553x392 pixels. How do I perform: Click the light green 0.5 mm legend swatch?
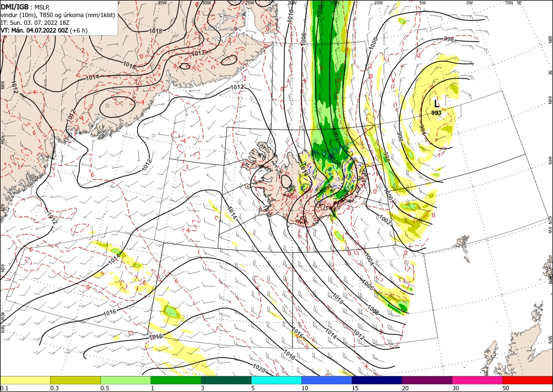(x=126, y=380)
